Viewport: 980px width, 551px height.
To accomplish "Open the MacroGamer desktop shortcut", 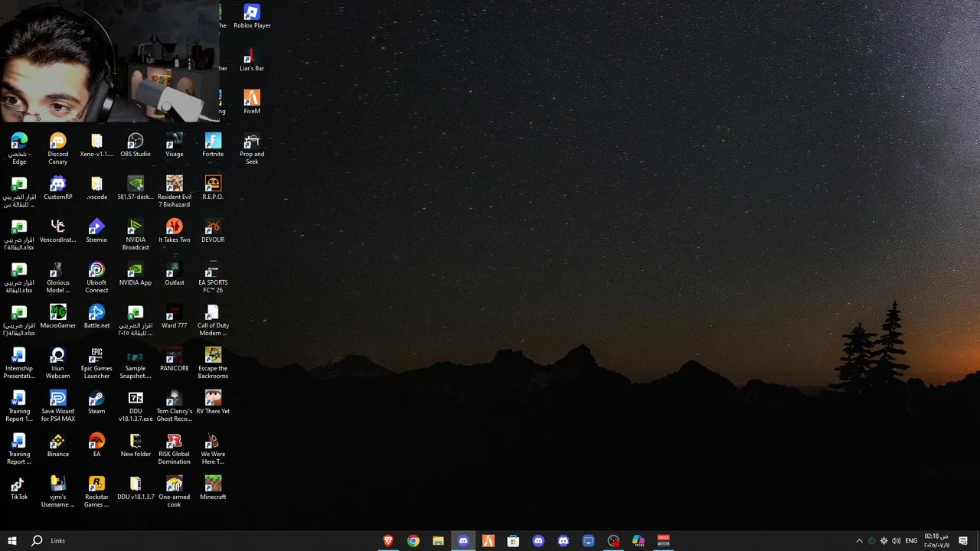I will [x=58, y=317].
